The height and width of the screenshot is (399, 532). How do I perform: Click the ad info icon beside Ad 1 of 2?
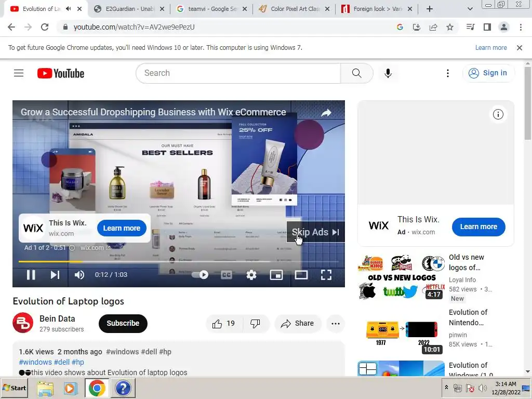72,248
